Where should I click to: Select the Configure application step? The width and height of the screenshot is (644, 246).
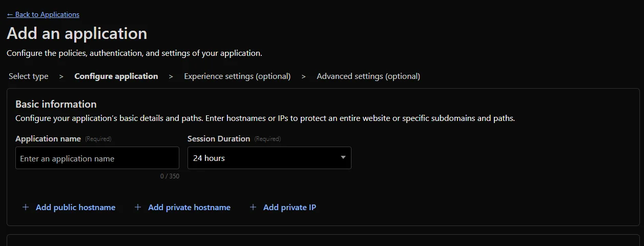tap(116, 76)
